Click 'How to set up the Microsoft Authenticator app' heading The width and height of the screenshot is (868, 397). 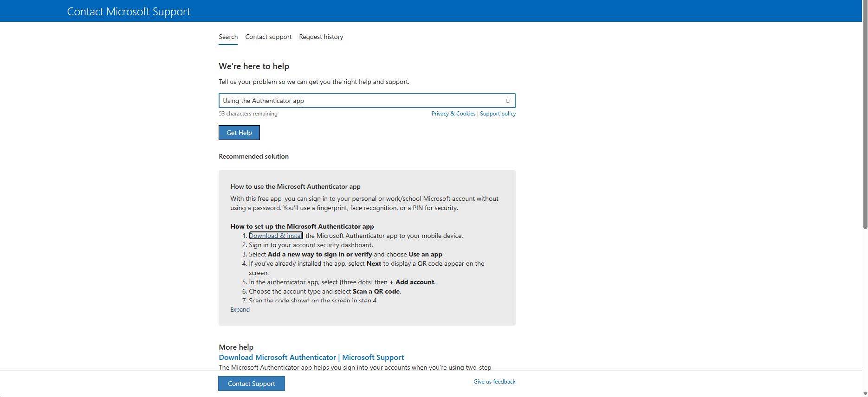click(x=302, y=226)
